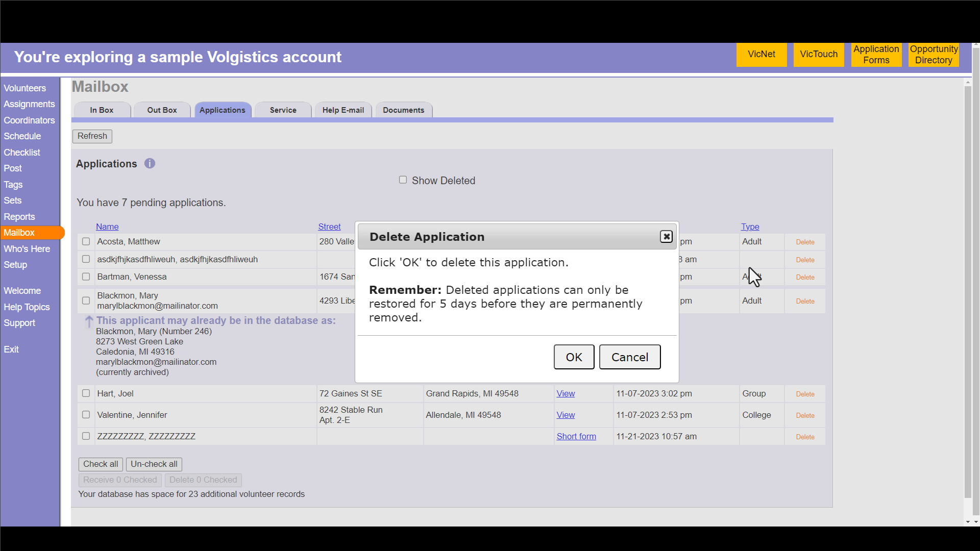Screen dimensions: 980x551
Task: Switch to the In Box tab
Action: coord(102,110)
